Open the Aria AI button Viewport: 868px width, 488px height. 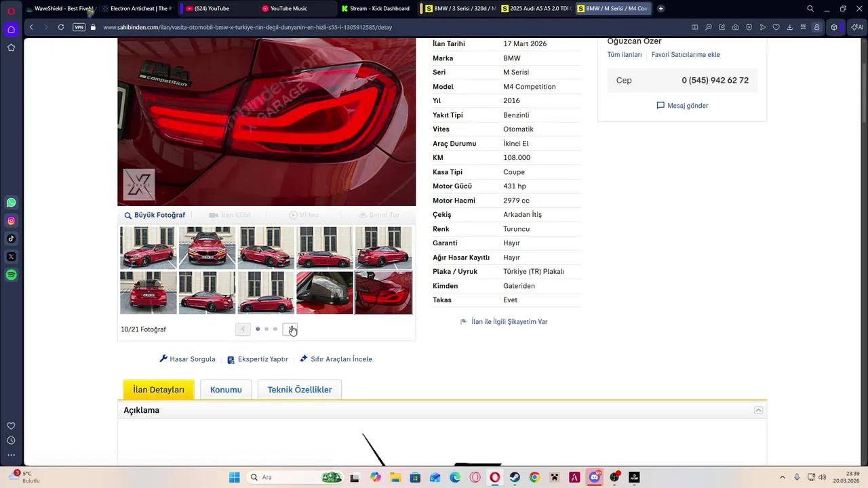click(857, 27)
